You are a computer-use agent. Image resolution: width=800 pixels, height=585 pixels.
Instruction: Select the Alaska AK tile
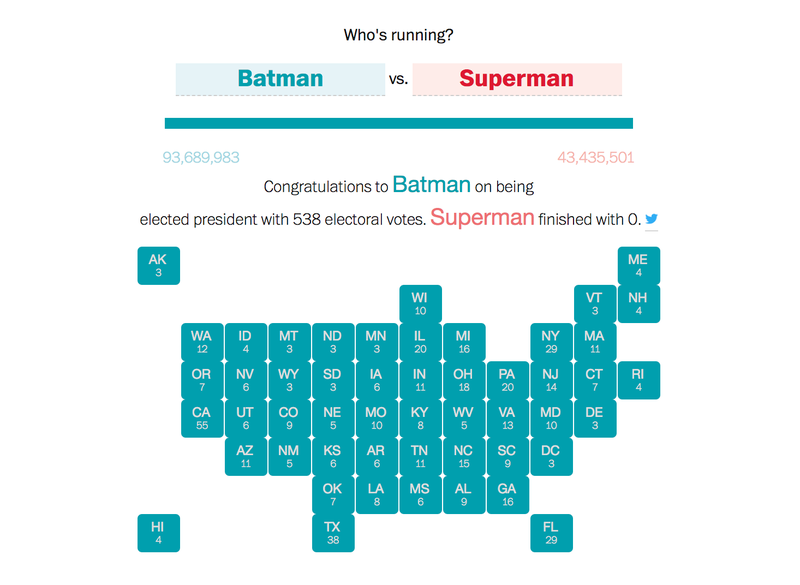(159, 266)
